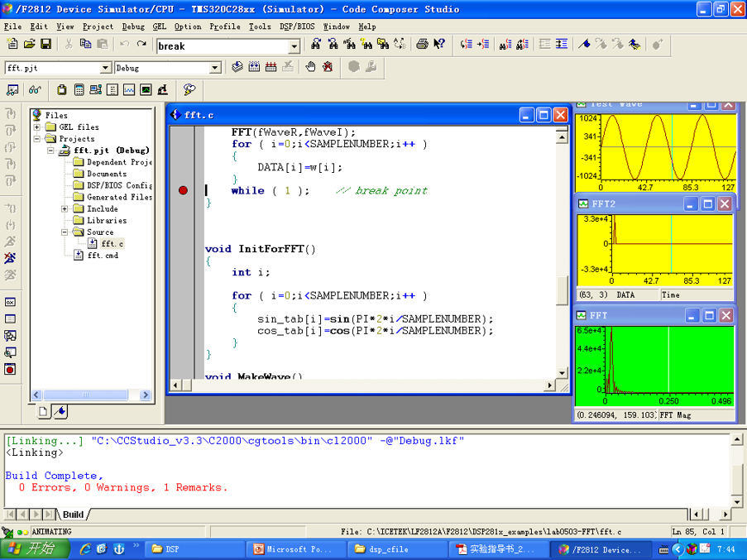Screen dimensions: 747x560
Task: Click the Internet Explorer quick launch icon
Action: [x=85, y=549]
